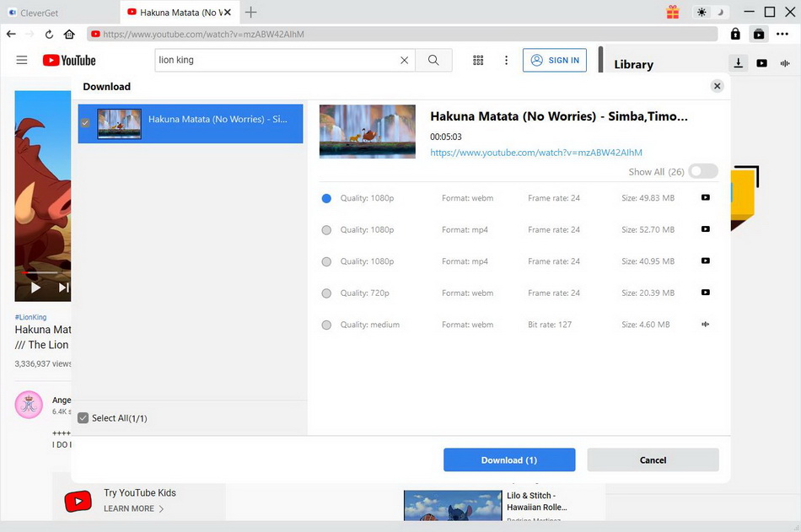The width and height of the screenshot is (801, 532).
Task: Close the Download dialog with X
Action: pos(717,86)
